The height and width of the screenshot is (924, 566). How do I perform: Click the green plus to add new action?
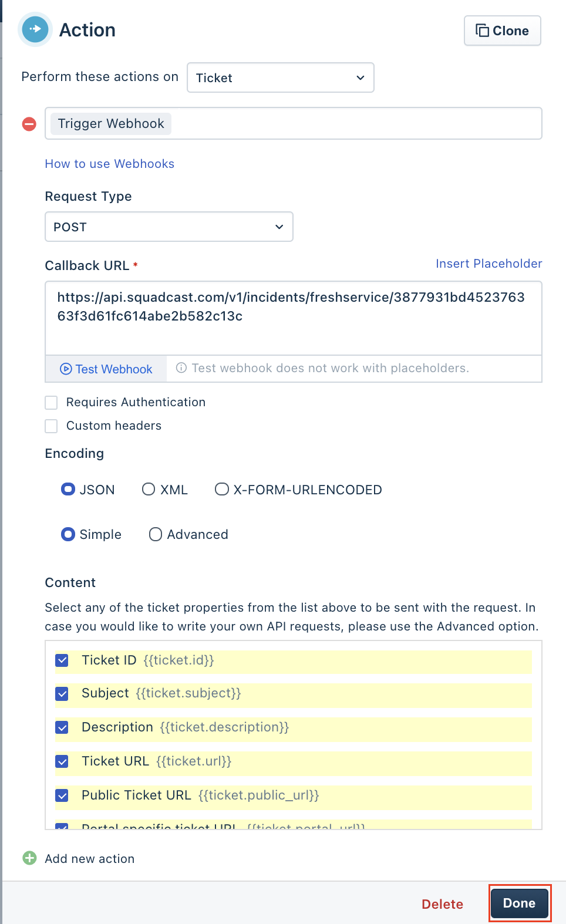point(29,858)
